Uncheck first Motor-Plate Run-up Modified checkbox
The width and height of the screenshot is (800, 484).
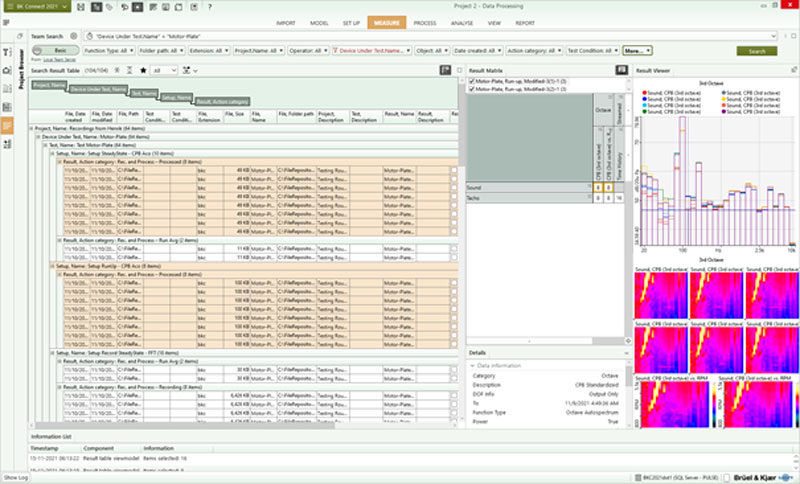click(471, 81)
